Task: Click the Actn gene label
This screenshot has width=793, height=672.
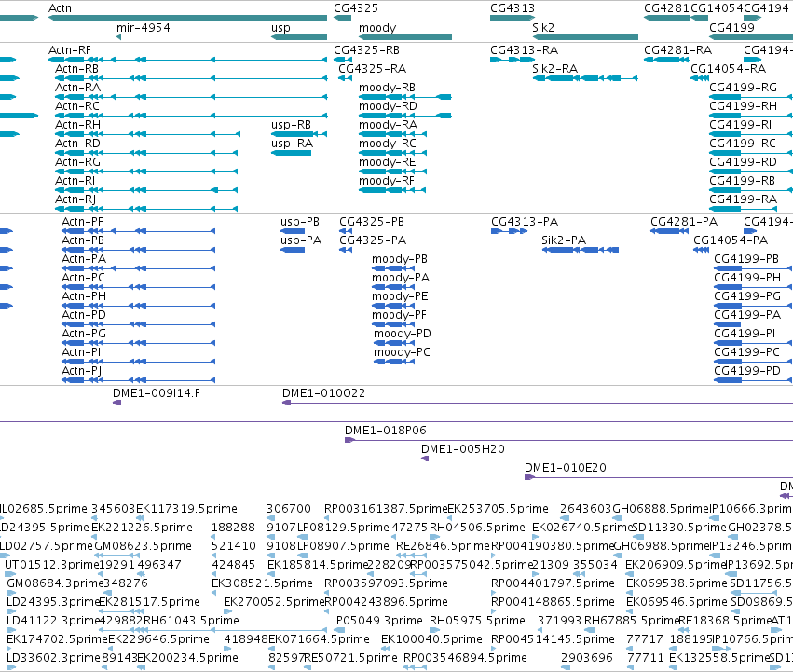Action: [61, 8]
